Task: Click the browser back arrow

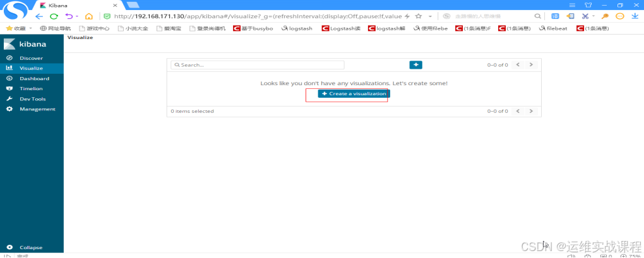Action: click(39, 16)
